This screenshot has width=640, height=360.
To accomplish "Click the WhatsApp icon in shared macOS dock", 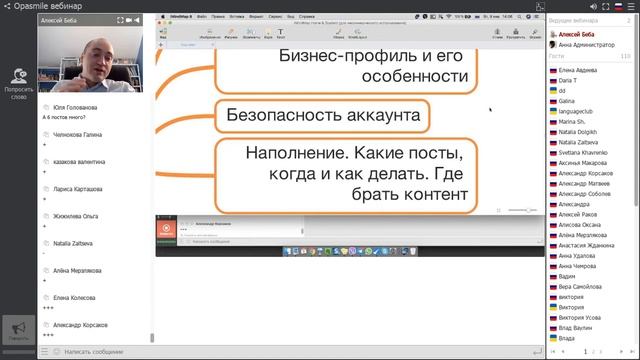I will [x=368, y=251].
